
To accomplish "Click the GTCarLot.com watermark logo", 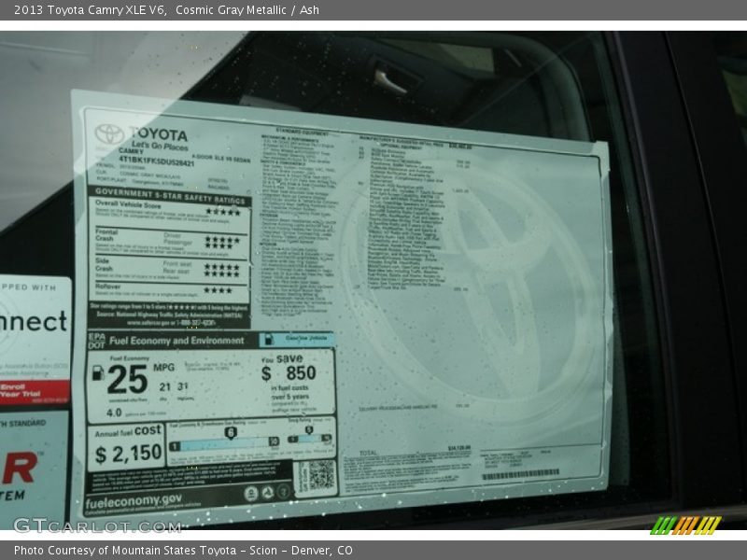I will tap(96, 525).
